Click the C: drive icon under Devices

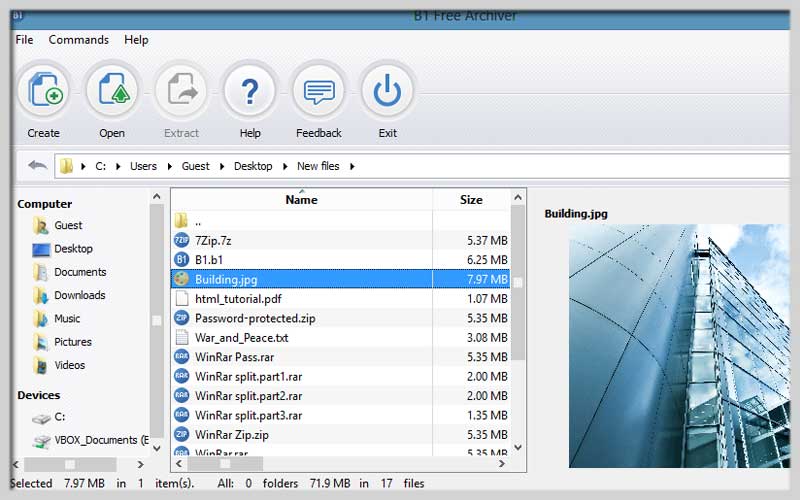41,418
